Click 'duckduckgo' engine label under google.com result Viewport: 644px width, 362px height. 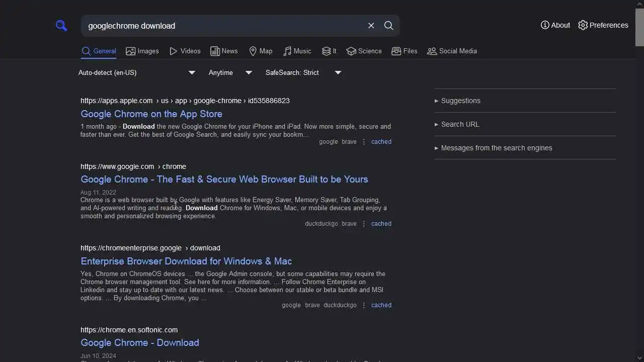[321, 224]
